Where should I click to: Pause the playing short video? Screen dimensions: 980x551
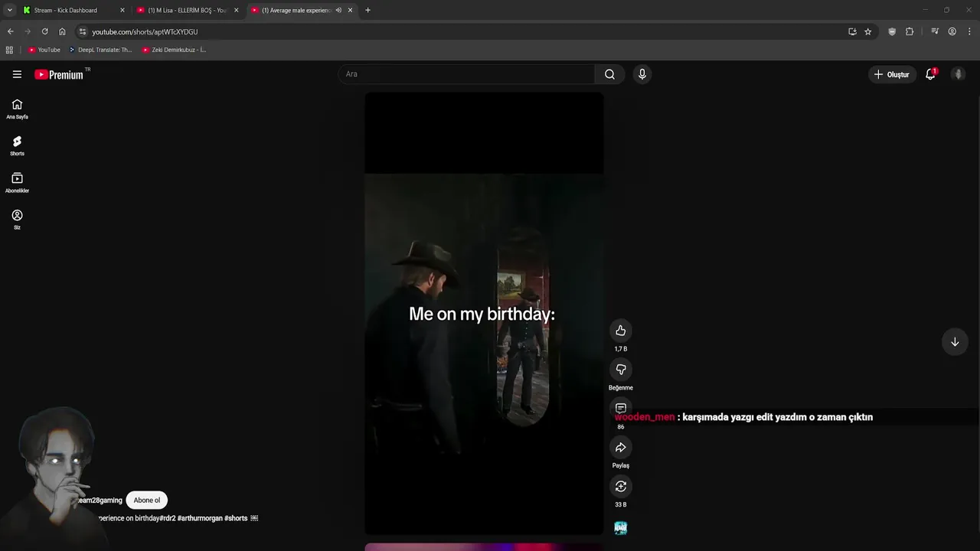click(x=484, y=314)
